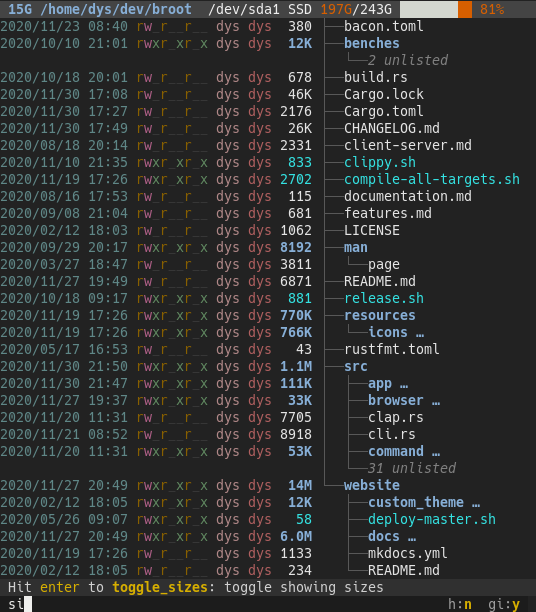Click the 81% disk usage value
This screenshot has height=612, width=536.
pyautogui.click(x=492, y=9)
